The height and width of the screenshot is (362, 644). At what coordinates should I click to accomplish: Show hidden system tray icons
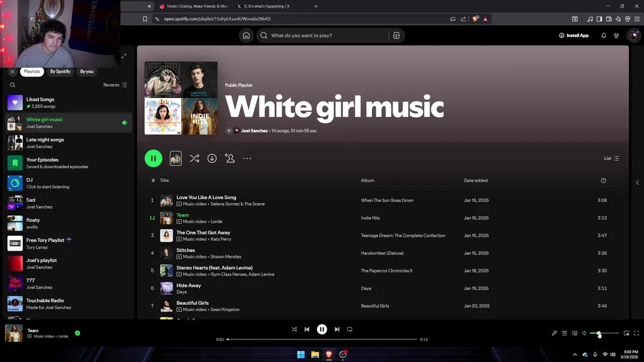click(x=575, y=354)
